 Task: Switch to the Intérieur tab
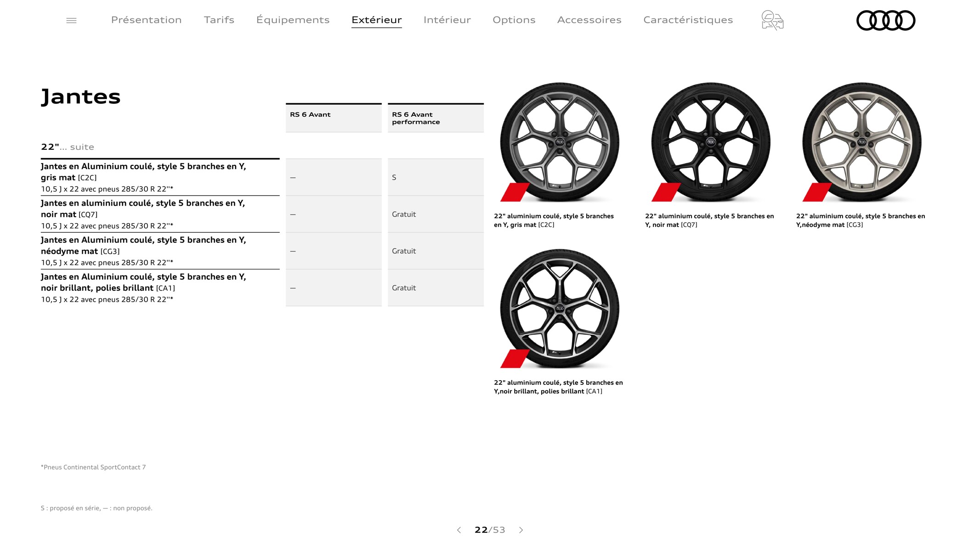coord(447,20)
